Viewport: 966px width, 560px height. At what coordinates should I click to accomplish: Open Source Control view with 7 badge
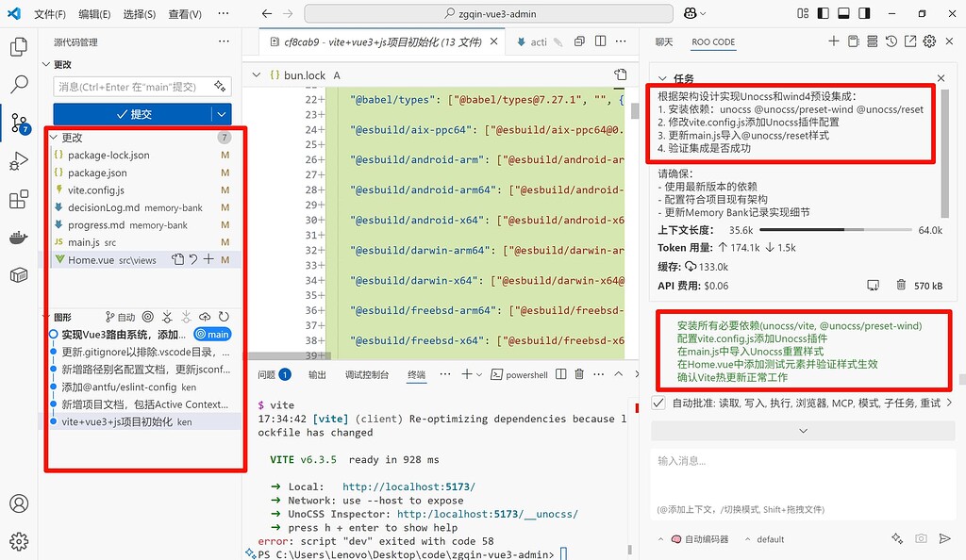pyautogui.click(x=19, y=123)
